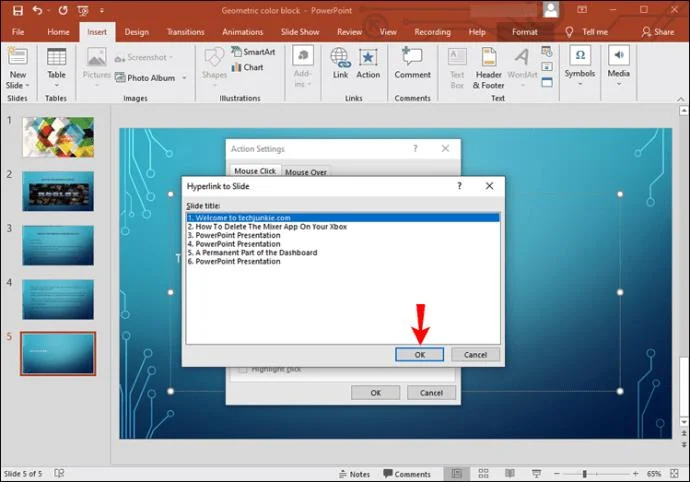
Task: Click Cancel in Action Settings dialog
Action: 431,393
